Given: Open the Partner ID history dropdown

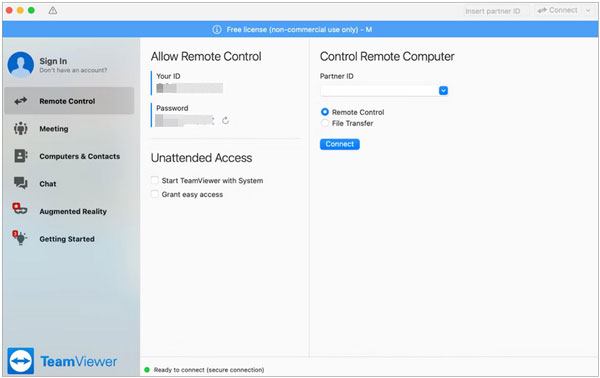Looking at the screenshot, I should (443, 91).
